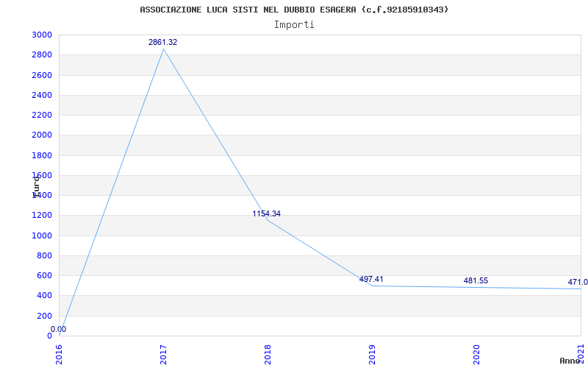This screenshot has width=588, height=368.
Task: Click the 2020 x-axis label
Action: pyautogui.click(x=476, y=355)
